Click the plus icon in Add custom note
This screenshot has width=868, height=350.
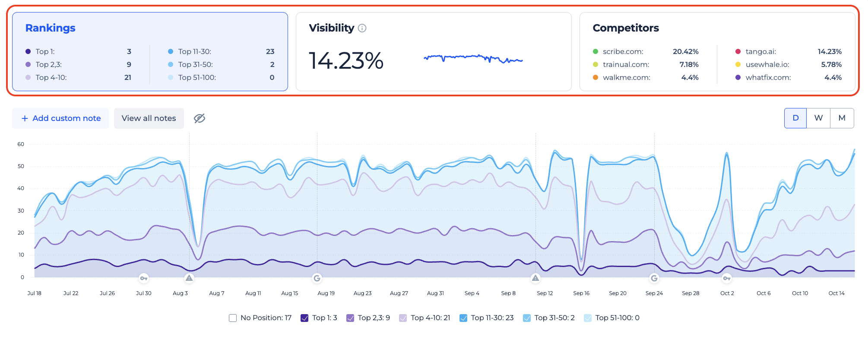click(x=25, y=118)
